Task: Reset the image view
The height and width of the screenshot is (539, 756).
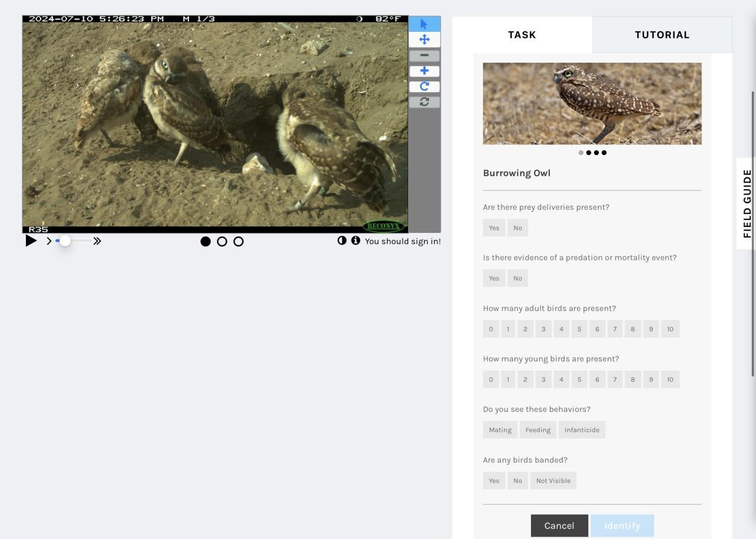Action: point(424,102)
